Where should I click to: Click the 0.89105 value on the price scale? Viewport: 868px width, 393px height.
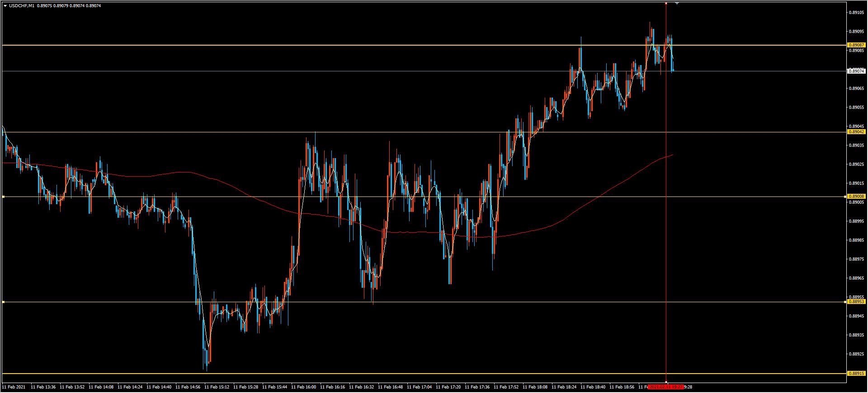point(857,13)
